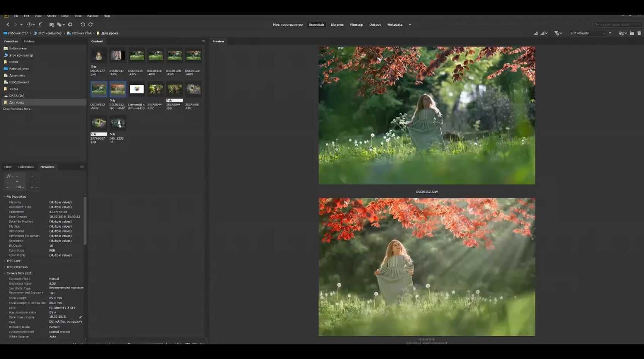Open the recent files clock menu
Viewport: 644px width, 359px height.
pyautogui.click(x=31, y=24)
